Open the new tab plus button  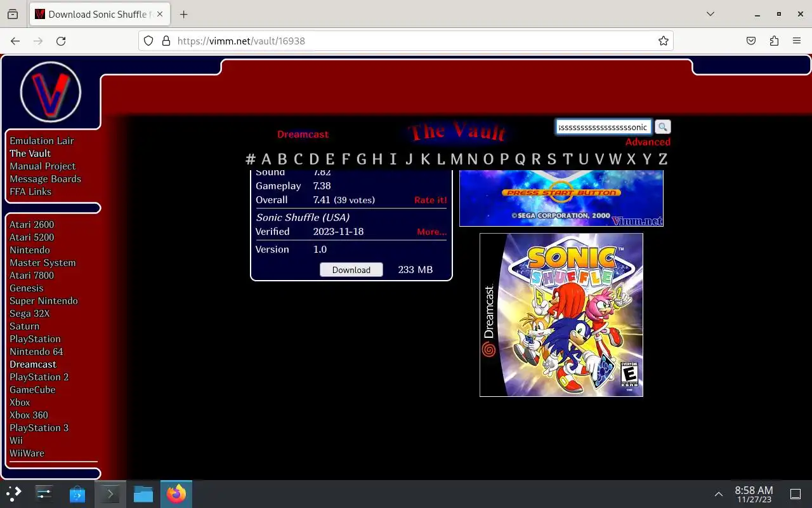pos(183,14)
